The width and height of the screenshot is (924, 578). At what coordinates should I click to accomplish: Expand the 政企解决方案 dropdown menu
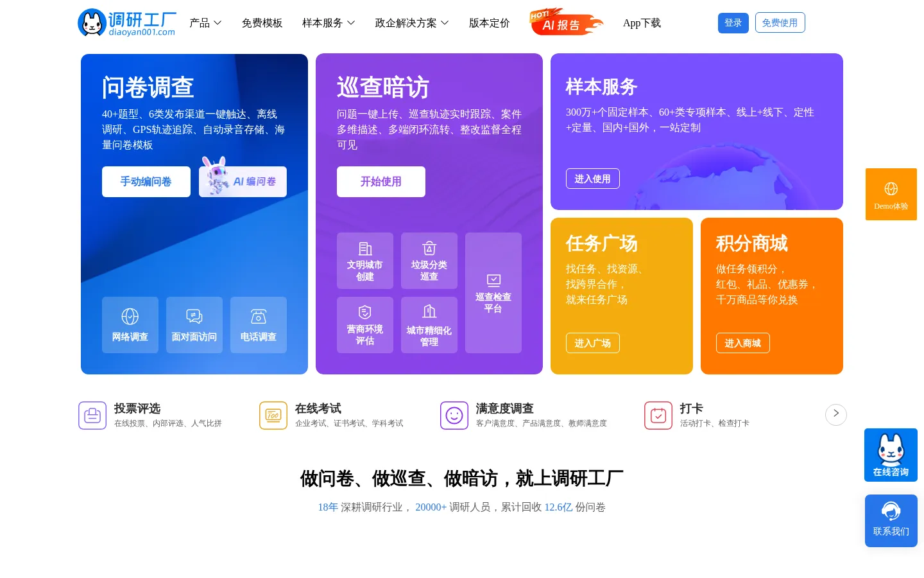(x=412, y=23)
